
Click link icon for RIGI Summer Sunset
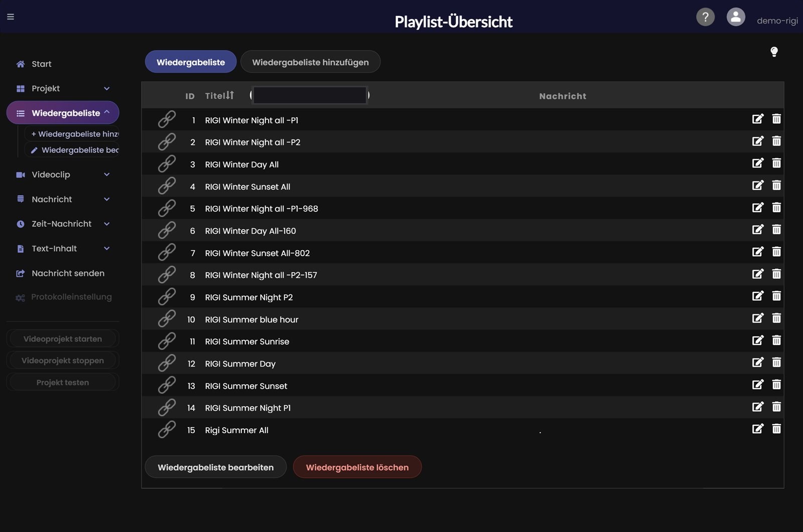[167, 385]
